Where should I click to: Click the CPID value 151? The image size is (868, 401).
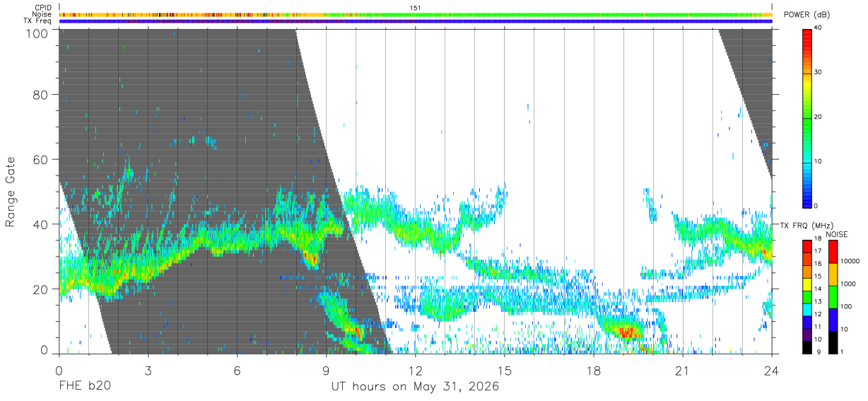tap(416, 8)
